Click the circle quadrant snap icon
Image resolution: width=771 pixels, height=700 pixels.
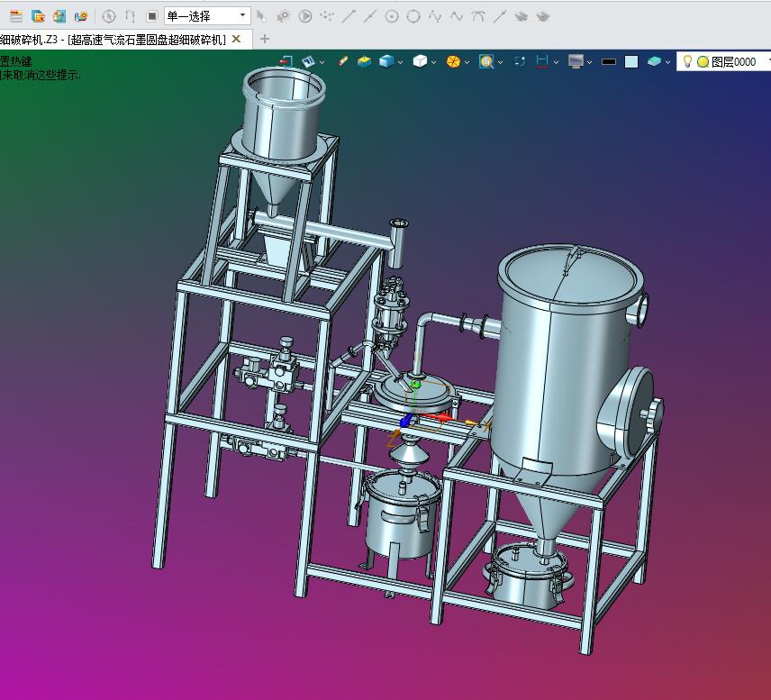pos(413,16)
